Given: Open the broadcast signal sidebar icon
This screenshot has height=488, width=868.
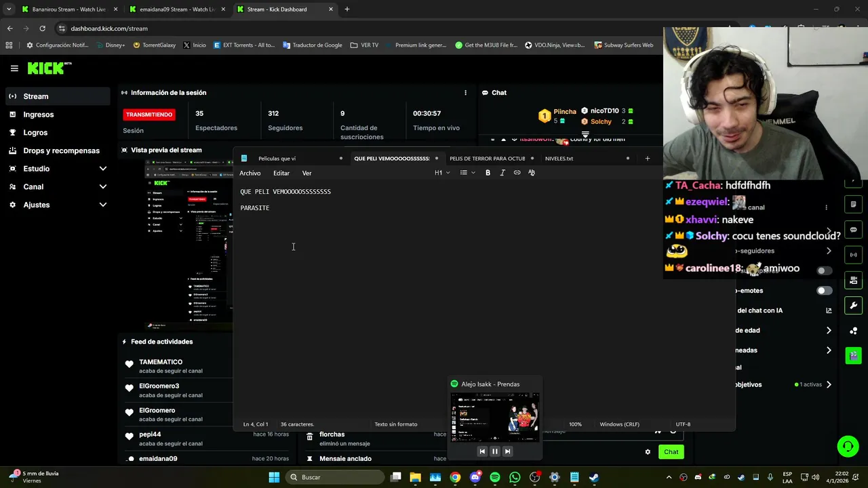Looking at the screenshot, I should tap(853, 255).
